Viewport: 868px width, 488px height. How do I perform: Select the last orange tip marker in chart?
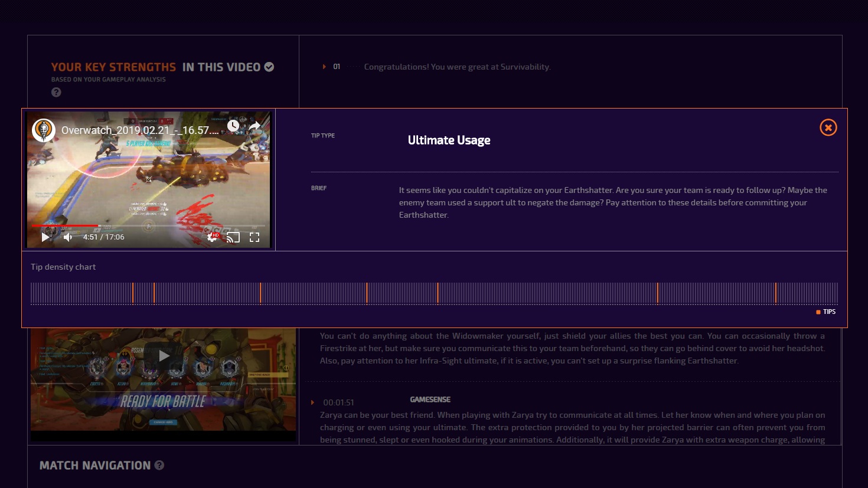[x=775, y=293]
